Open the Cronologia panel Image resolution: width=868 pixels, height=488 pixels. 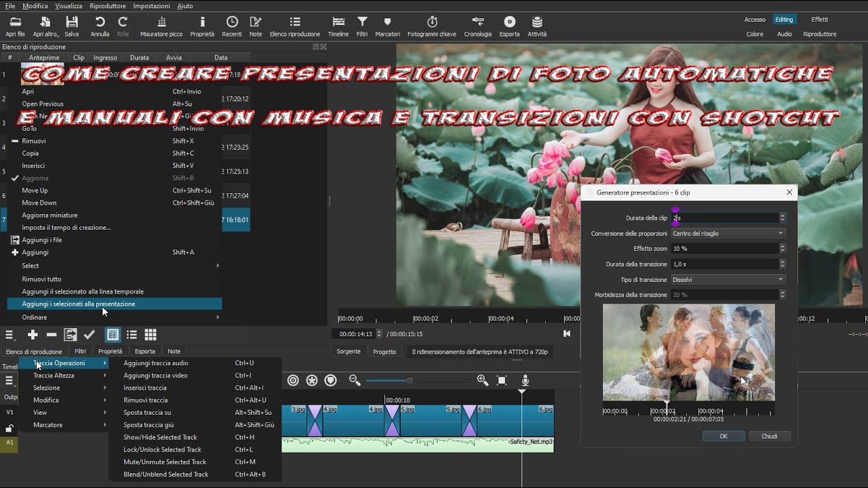[478, 26]
